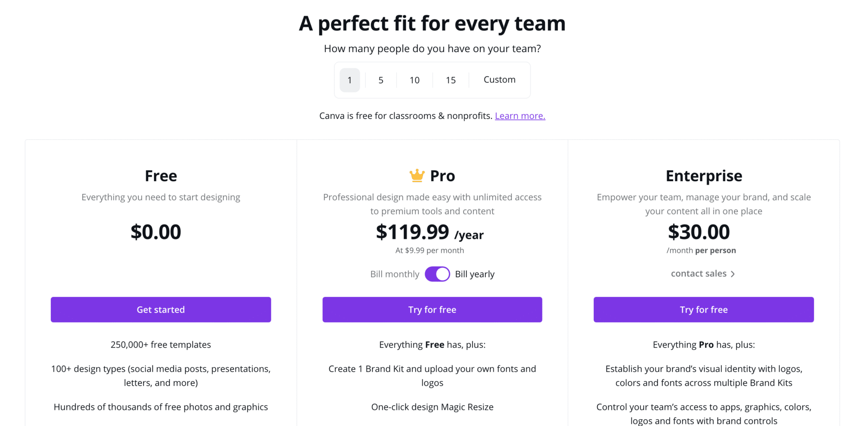
Task: Click the Free plan heading
Action: 161,176
